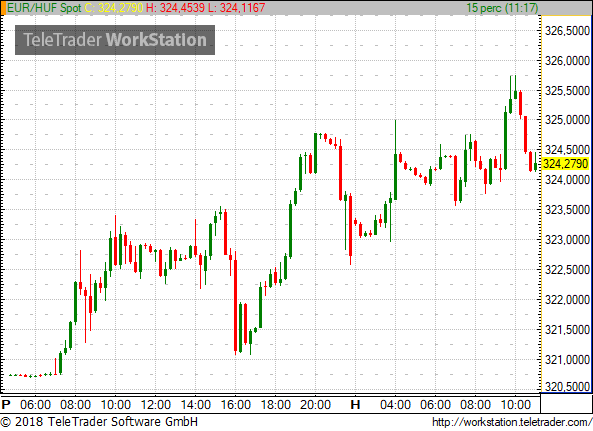Click the 16:00 time axis label

point(236,405)
